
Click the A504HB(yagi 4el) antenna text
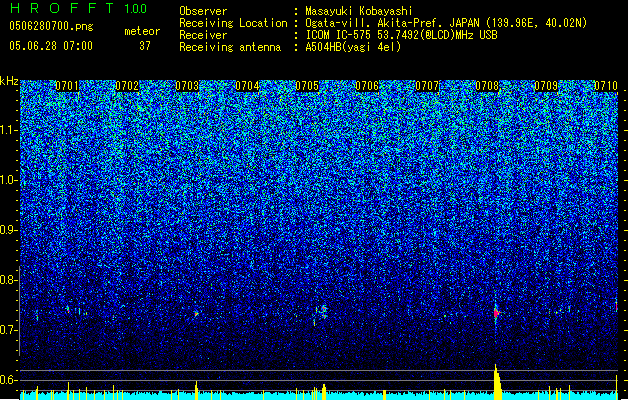click(353, 47)
